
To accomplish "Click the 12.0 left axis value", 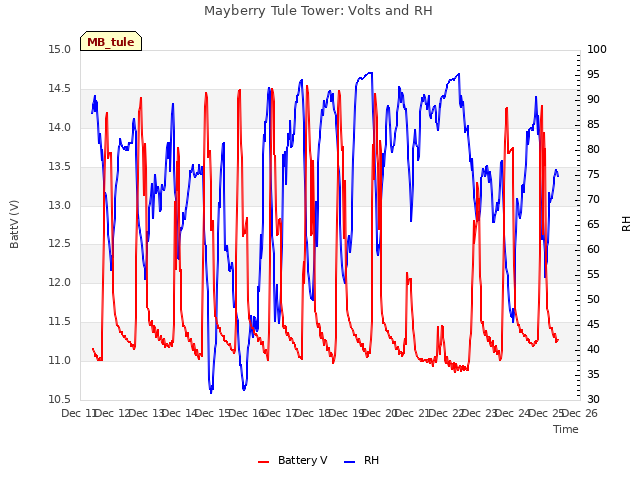I will tap(60, 282).
